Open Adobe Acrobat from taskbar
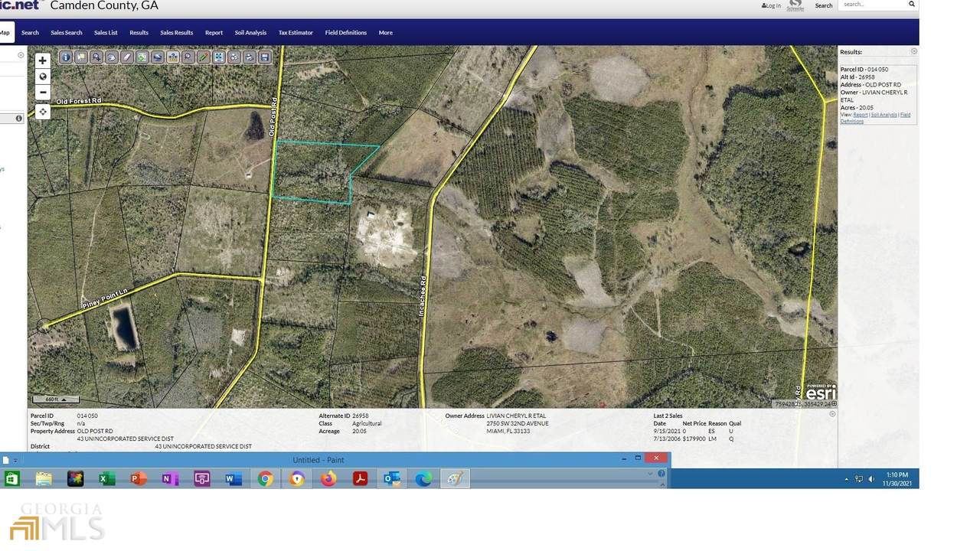The height and width of the screenshot is (551, 980). [x=360, y=479]
